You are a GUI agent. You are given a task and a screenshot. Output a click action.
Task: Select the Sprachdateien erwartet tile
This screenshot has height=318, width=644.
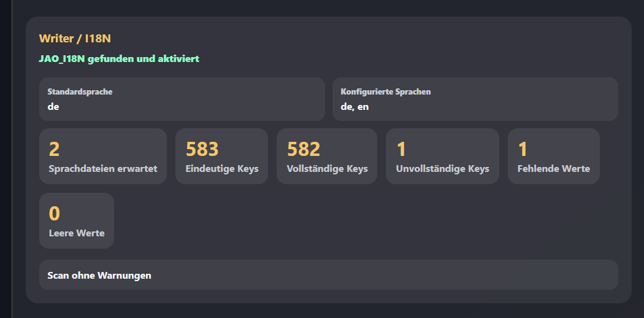pyautogui.click(x=103, y=156)
